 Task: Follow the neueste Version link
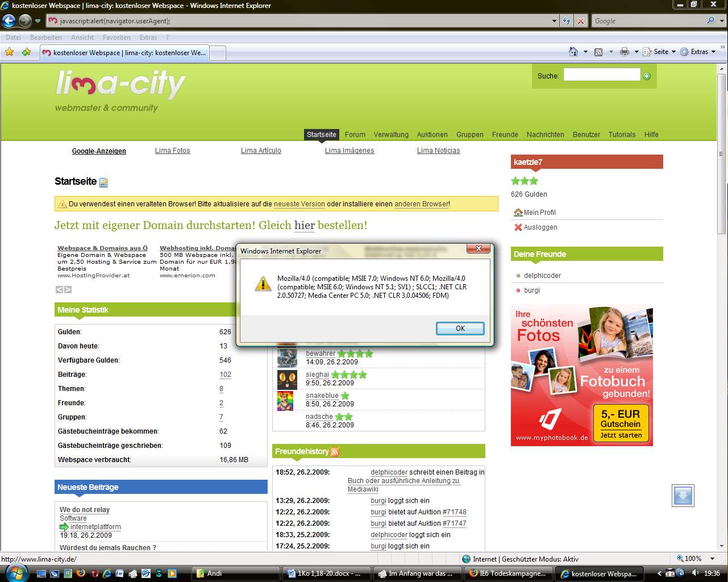299,204
